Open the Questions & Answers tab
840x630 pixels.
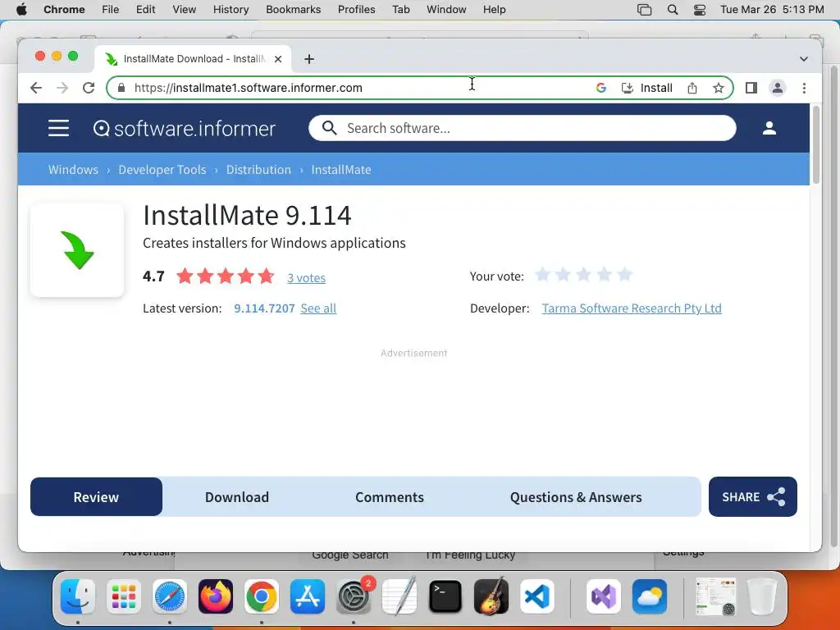tap(576, 497)
